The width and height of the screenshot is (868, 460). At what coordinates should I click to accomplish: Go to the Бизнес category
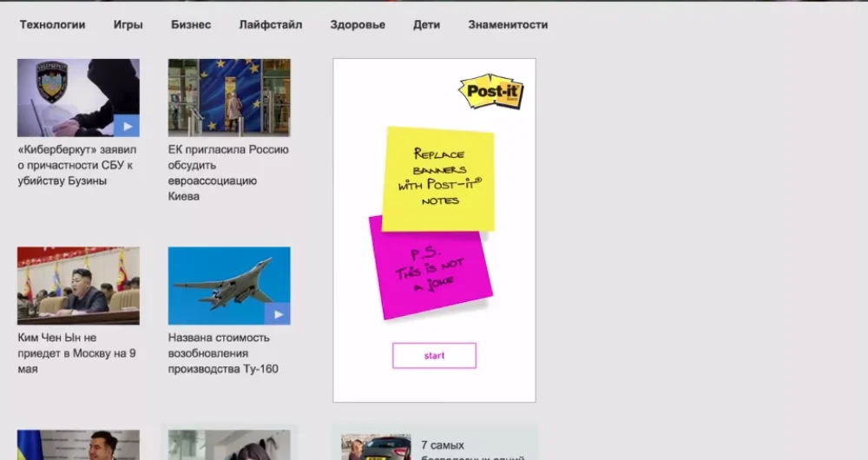click(x=191, y=25)
